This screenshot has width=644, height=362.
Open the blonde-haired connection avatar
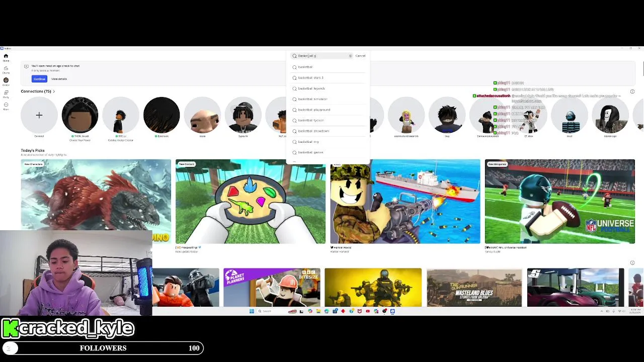[406, 115]
